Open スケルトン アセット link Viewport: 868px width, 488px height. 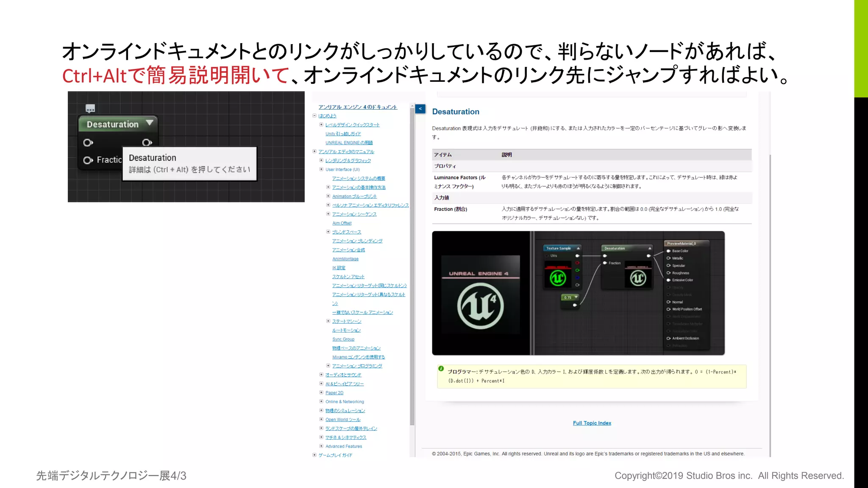click(x=348, y=277)
